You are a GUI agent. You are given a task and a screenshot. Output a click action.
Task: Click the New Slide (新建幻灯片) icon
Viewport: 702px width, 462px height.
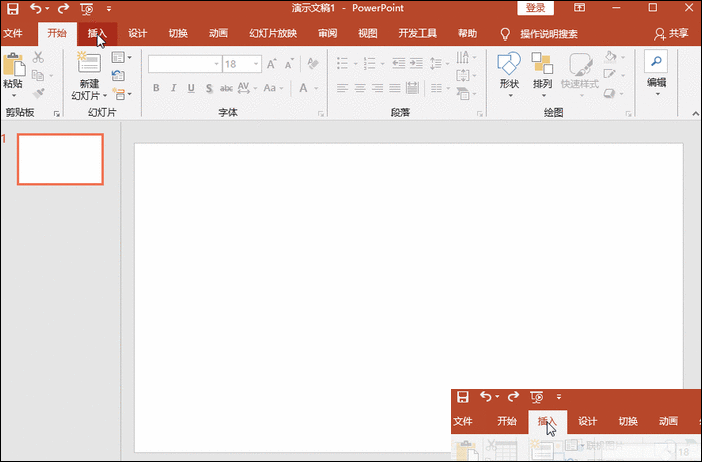tap(88, 64)
